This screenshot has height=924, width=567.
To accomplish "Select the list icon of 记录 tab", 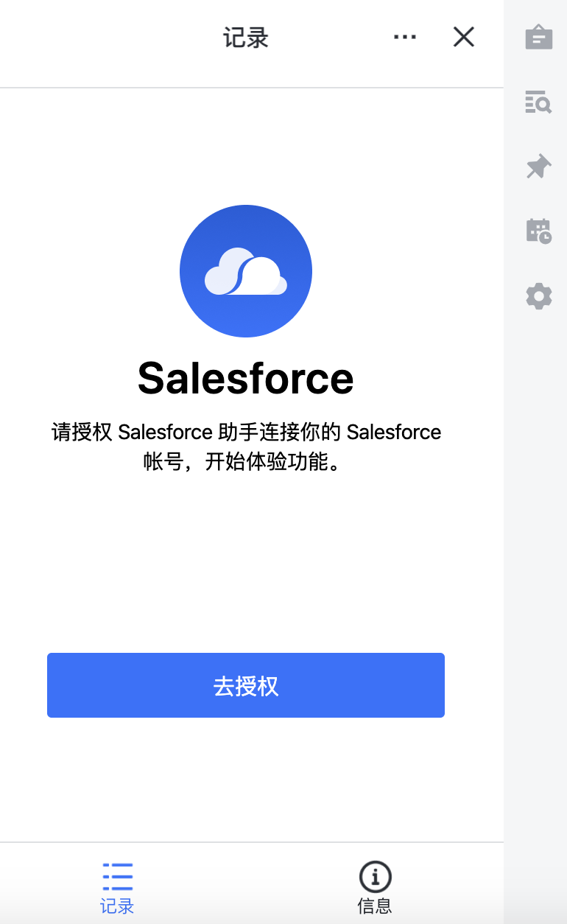I will (x=118, y=877).
